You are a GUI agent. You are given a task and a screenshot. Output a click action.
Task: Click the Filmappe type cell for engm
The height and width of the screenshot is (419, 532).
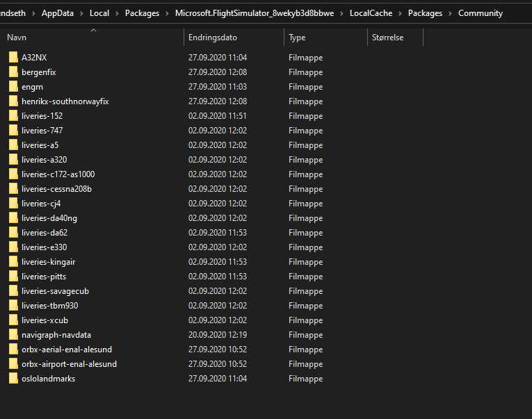click(x=305, y=87)
